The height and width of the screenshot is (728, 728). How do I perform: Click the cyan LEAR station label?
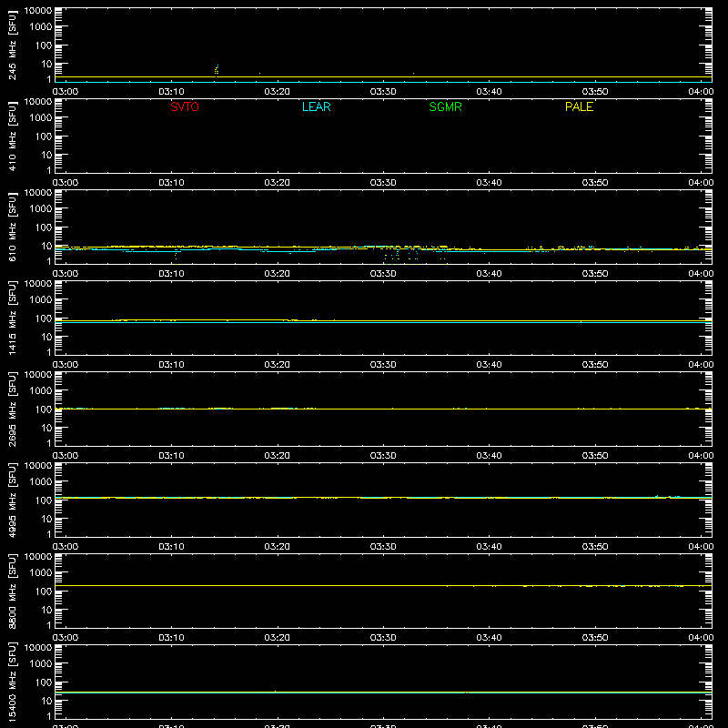[316, 106]
